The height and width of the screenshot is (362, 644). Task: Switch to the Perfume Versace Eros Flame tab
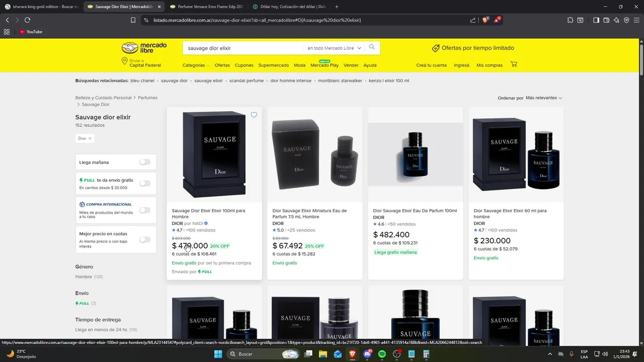click(x=206, y=7)
